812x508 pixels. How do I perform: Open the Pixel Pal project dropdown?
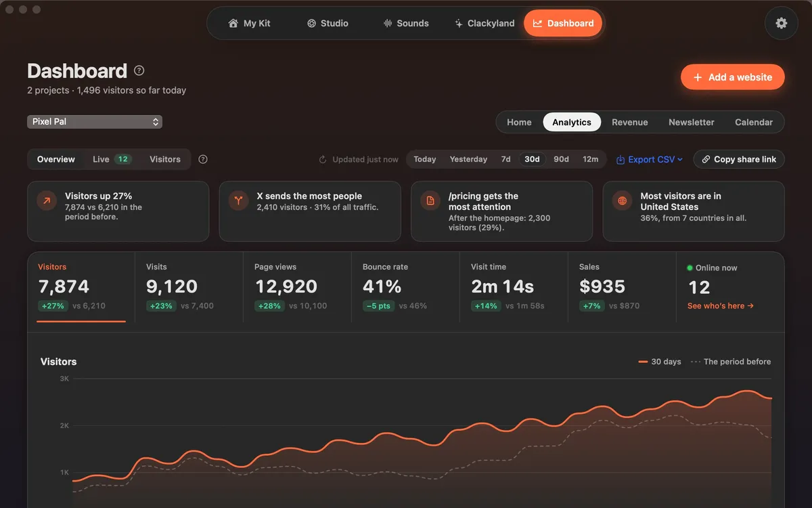tap(95, 122)
